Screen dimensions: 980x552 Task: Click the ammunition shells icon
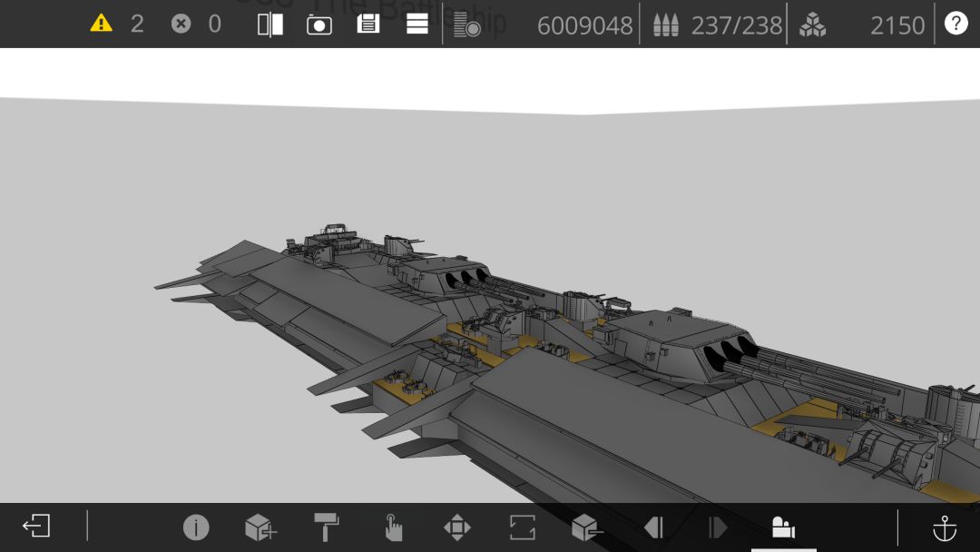click(666, 25)
